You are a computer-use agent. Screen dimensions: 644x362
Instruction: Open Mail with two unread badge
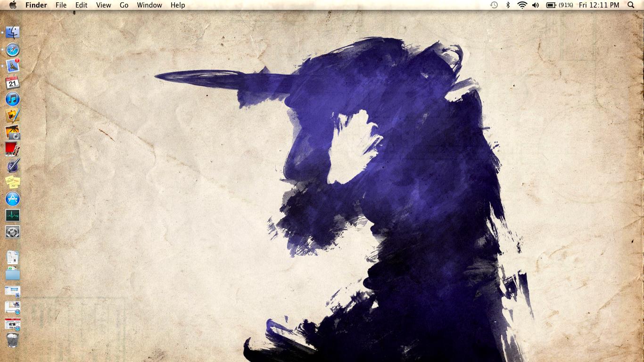13,66
